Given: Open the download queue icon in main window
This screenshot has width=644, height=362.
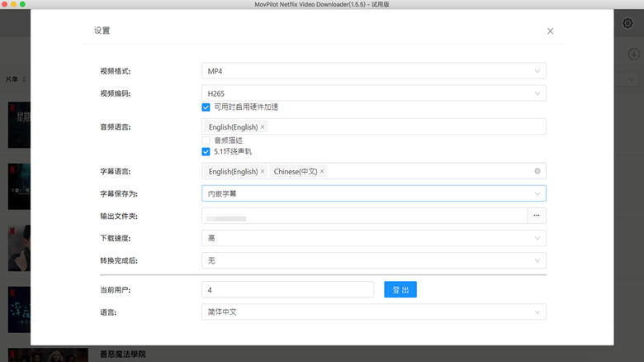Looking at the screenshot, I should tap(634, 54).
